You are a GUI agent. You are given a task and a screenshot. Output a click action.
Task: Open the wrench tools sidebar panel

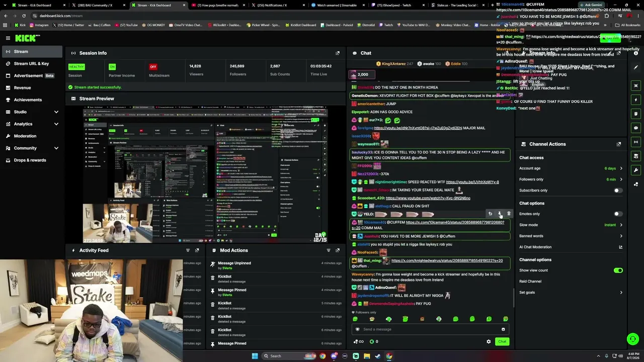pos(636,170)
